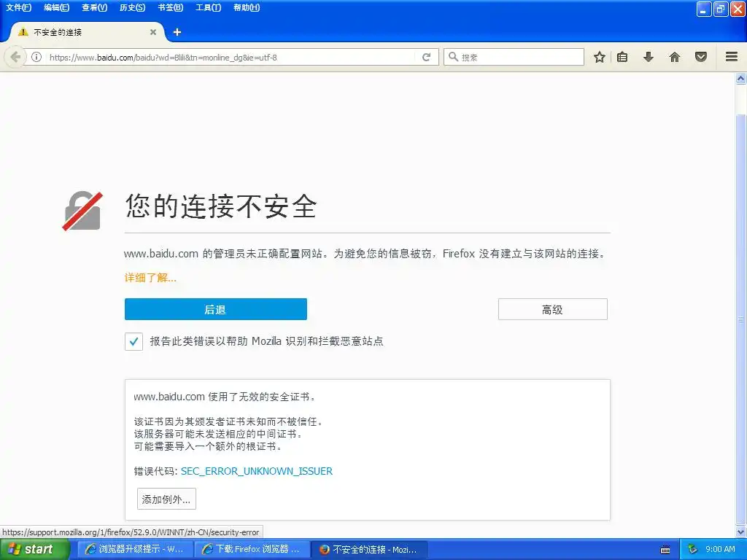Click the search magnifier icon
Viewport: 747px width, 560px height.
click(453, 57)
